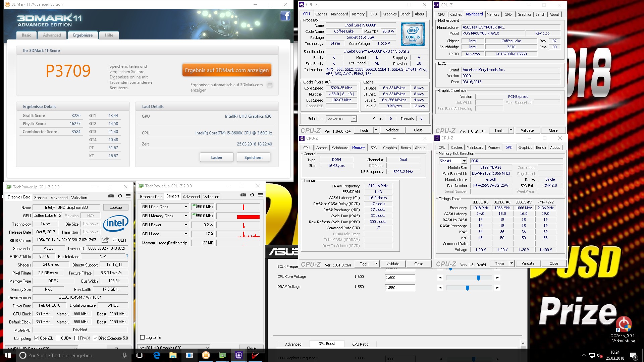Show hidden system tray icons
Viewport: 644px width, 362px height.
tap(584, 355)
